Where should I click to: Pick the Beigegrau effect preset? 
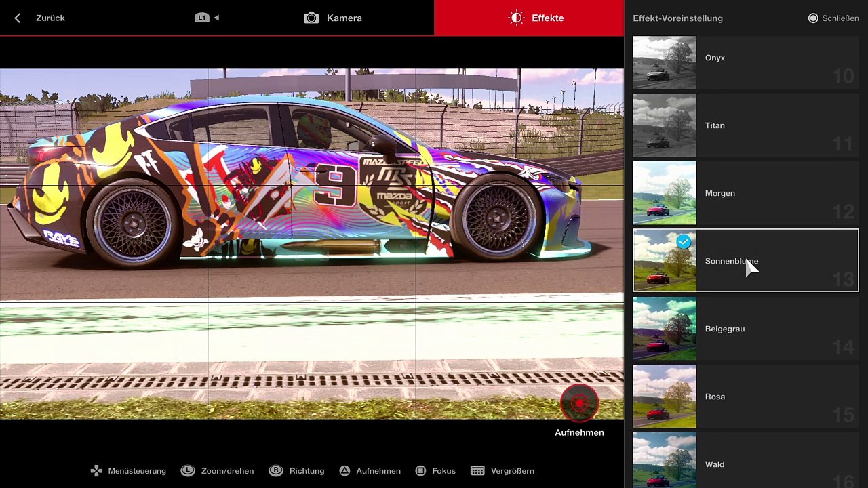(x=746, y=329)
